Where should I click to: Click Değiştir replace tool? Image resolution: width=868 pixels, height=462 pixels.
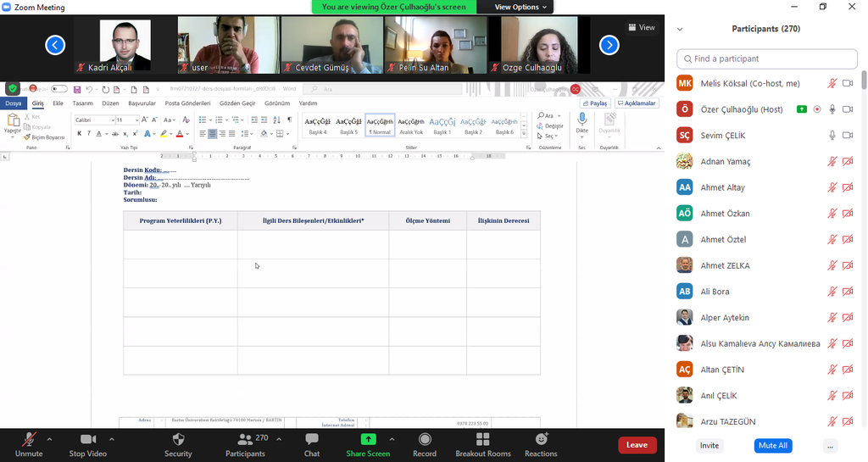[549, 125]
